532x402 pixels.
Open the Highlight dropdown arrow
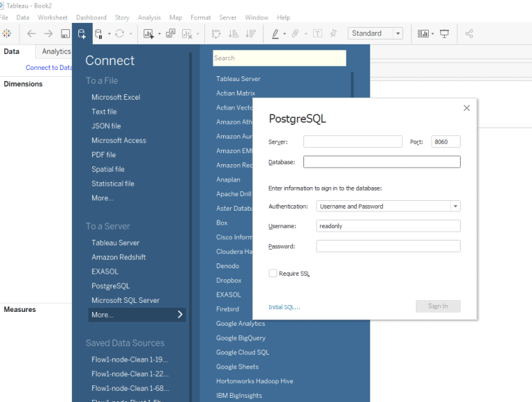(284, 33)
